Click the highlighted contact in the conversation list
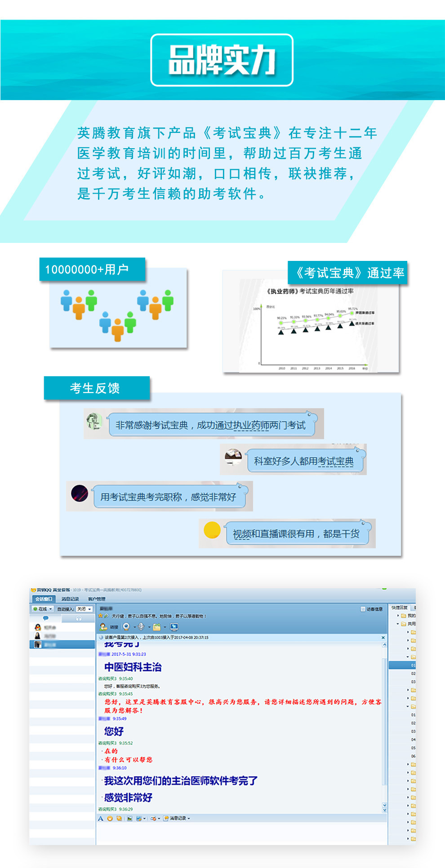This screenshot has width=445, height=868. click(x=62, y=644)
